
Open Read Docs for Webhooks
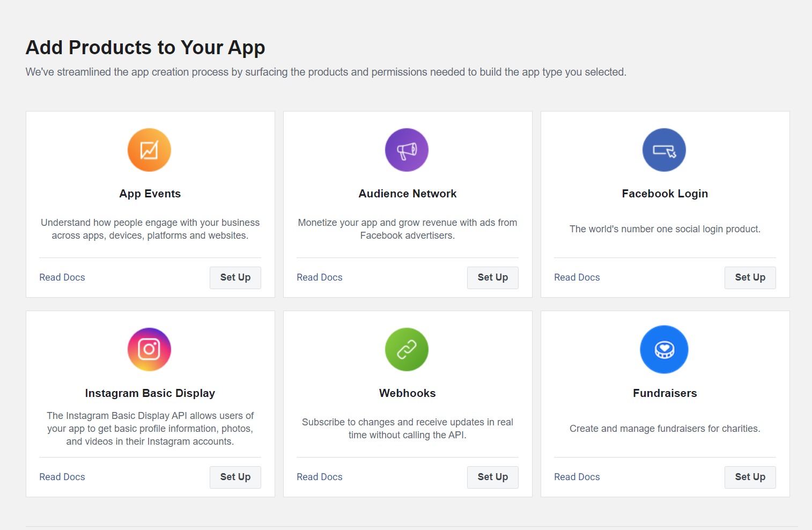(320, 477)
